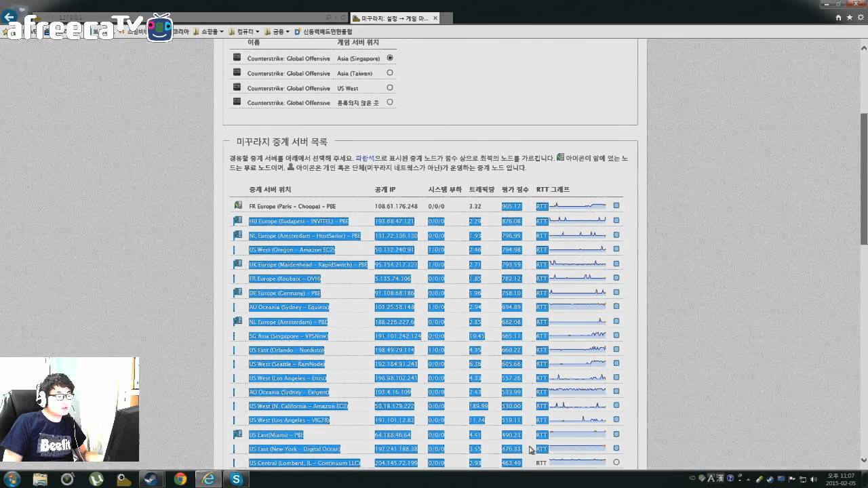Screen dimensions: 868x488
Task: Click the 파란색 highlighted link text
Action: point(365,158)
